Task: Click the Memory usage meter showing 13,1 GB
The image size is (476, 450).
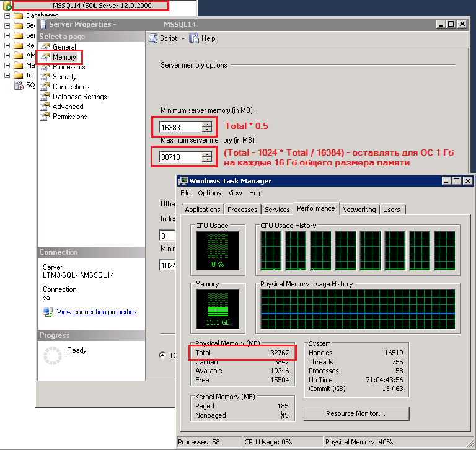Action: pyautogui.click(x=218, y=309)
